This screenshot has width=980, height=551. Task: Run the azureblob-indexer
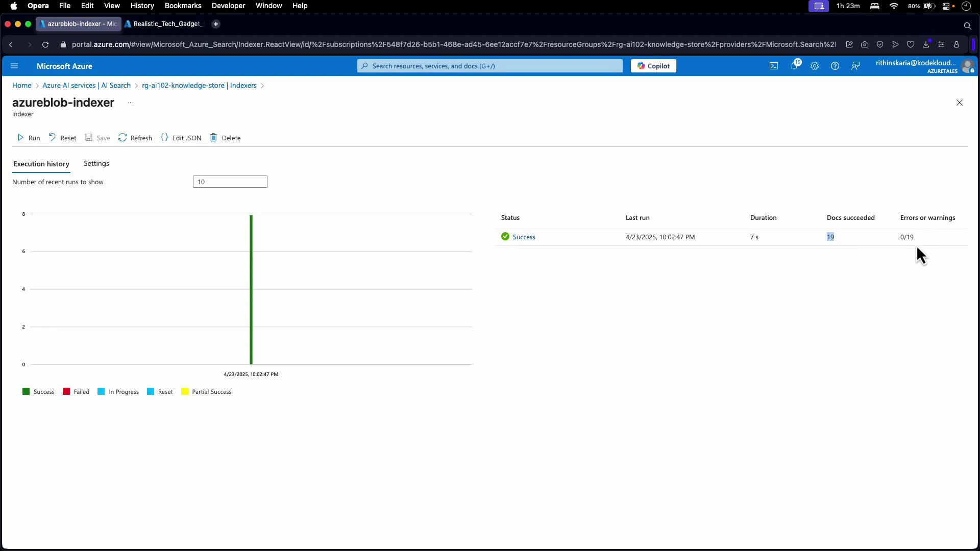coord(29,137)
